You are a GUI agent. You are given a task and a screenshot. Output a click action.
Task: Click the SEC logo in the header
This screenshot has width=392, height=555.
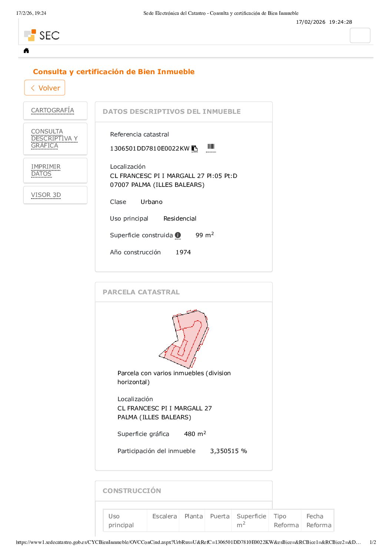pyautogui.click(x=42, y=35)
